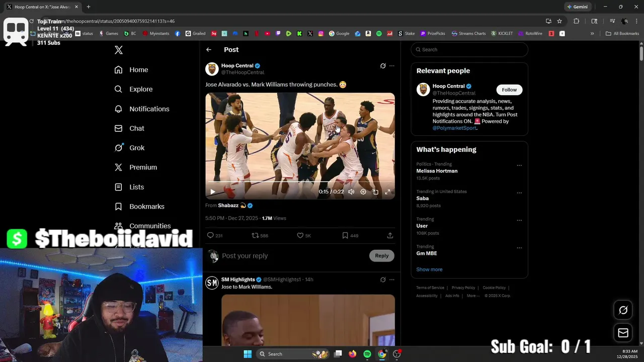Image resolution: width=644 pixels, height=362 pixels.
Task: Open Shabazz profile link
Action: point(228,206)
